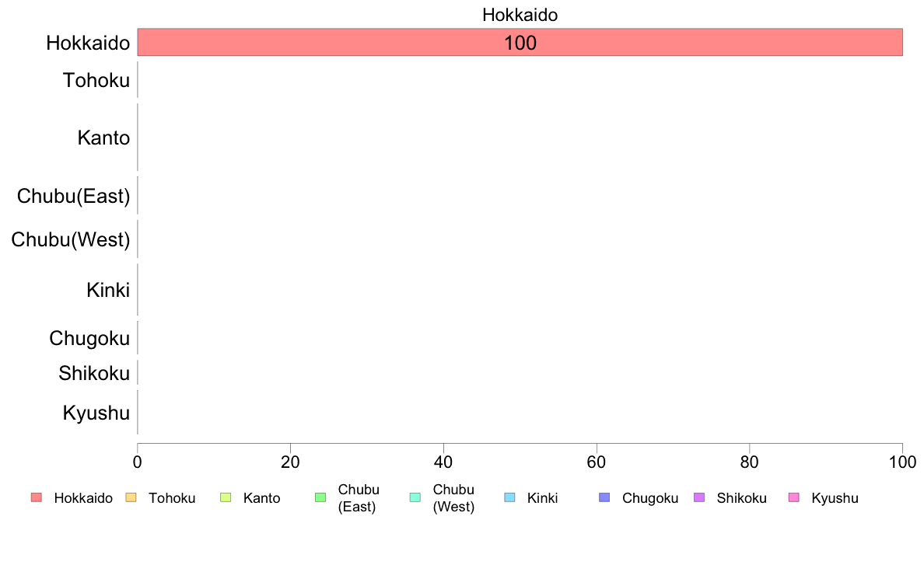Screen dimensions: 924x572
Task: Select the aqua Chubu (West) legend swatch
Action: tap(415, 497)
